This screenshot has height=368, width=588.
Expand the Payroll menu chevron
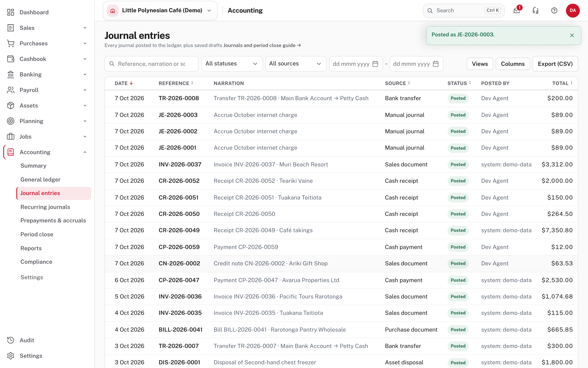click(x=85, y=90)
